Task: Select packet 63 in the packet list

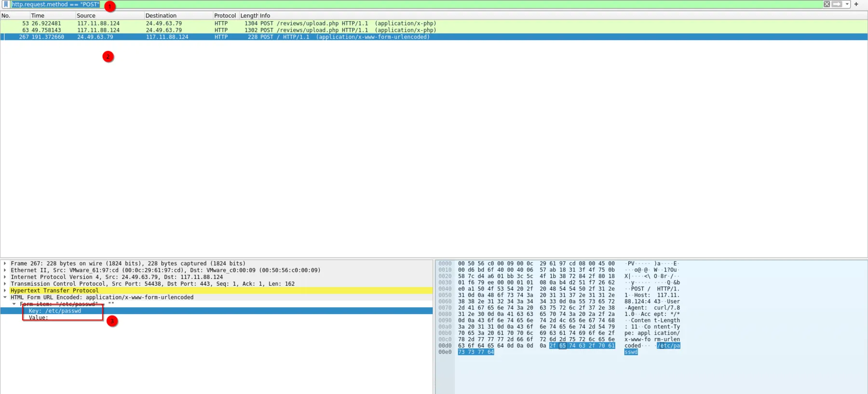Action: (x=434, y=30)
